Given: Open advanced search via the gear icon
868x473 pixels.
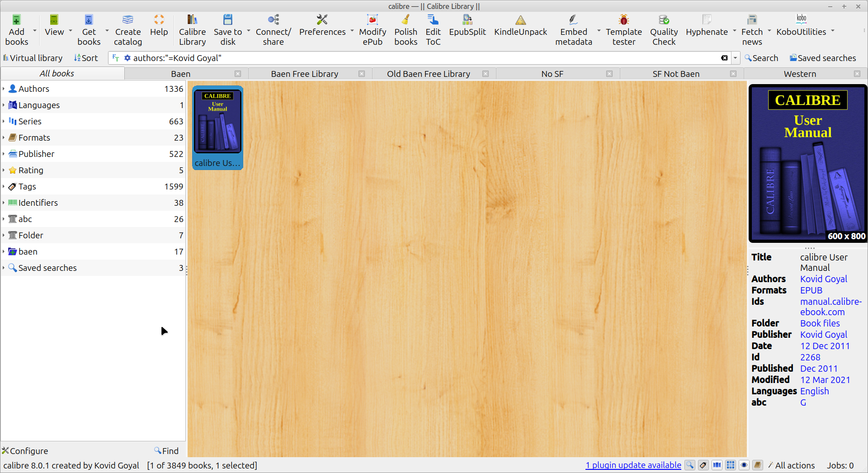Looking at the screenshot, I should (x=127, y=58).
